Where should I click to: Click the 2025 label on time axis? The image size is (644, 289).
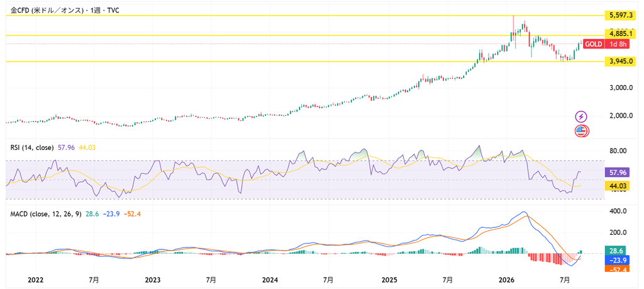tap(389, 280)
